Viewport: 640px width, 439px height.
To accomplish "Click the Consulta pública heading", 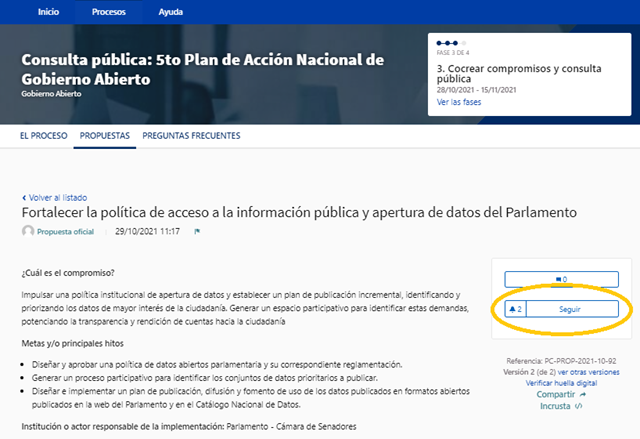I will tap(202, 69).
